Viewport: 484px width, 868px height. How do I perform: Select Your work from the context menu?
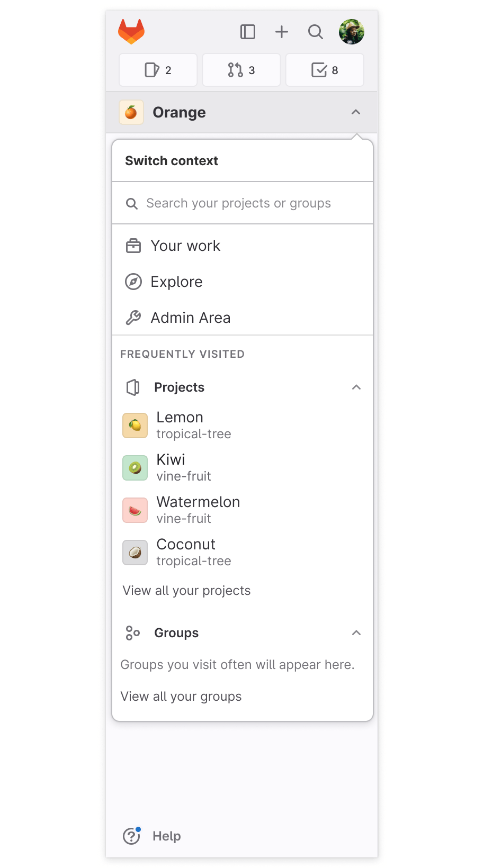click(x=185, y=246)
